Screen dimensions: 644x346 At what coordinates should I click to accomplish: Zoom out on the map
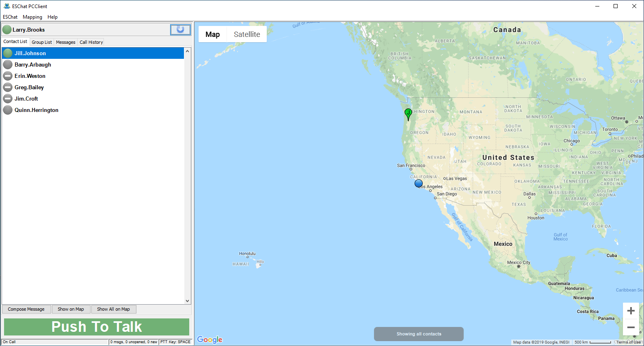(x=631, y=327)
